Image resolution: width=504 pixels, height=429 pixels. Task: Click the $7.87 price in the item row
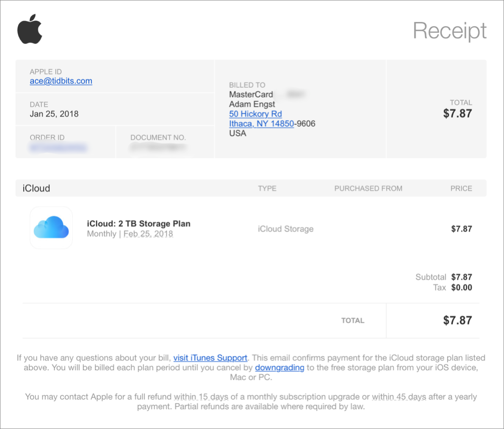(x=462, y=229)
